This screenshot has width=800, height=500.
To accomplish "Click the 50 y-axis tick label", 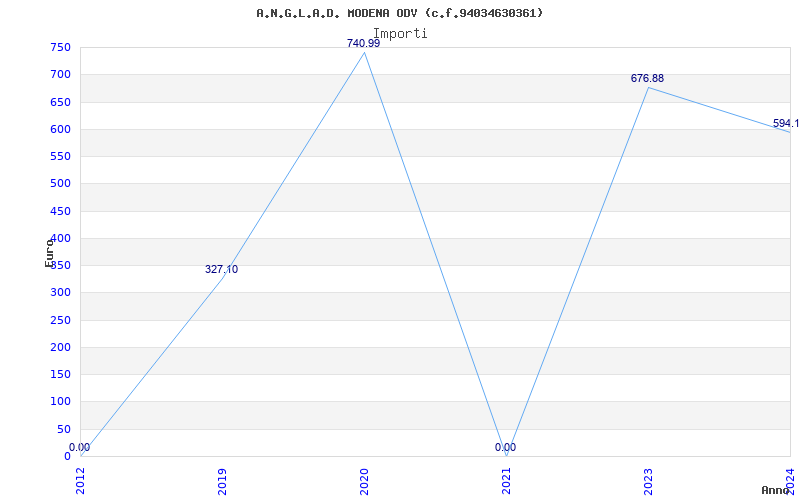I will click(x=64, y=429).
